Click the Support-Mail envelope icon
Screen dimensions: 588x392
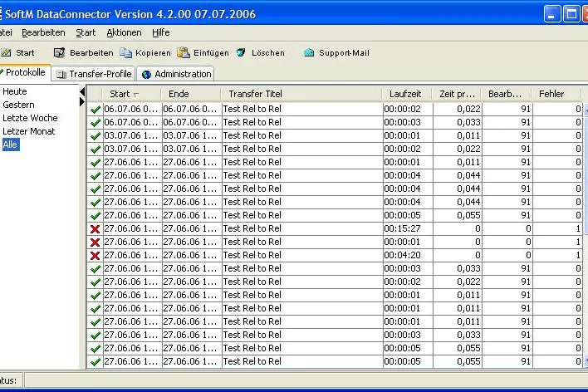[x=309, y=53]
